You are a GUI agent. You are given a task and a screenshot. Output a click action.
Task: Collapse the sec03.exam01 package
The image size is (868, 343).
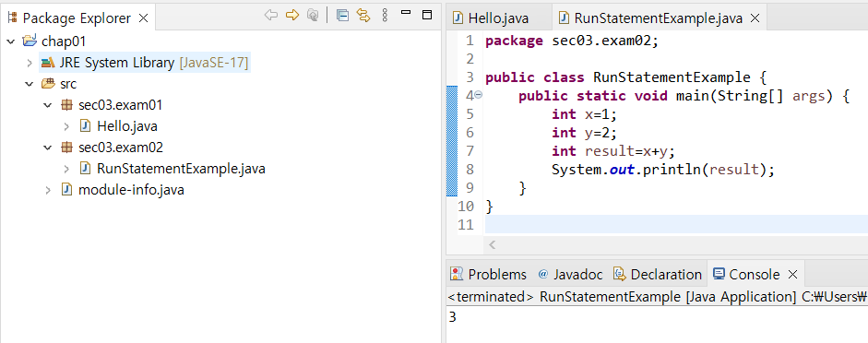click(48, 105)
